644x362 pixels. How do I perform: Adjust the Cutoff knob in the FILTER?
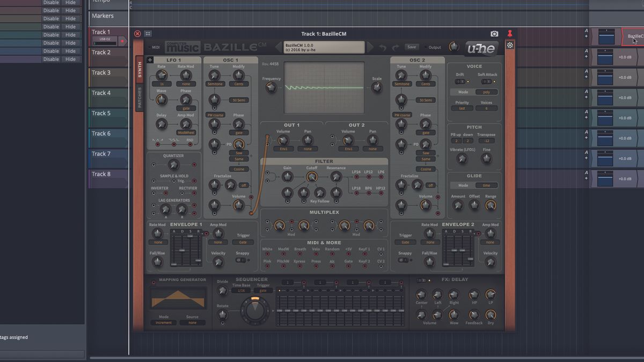point(312,178)
